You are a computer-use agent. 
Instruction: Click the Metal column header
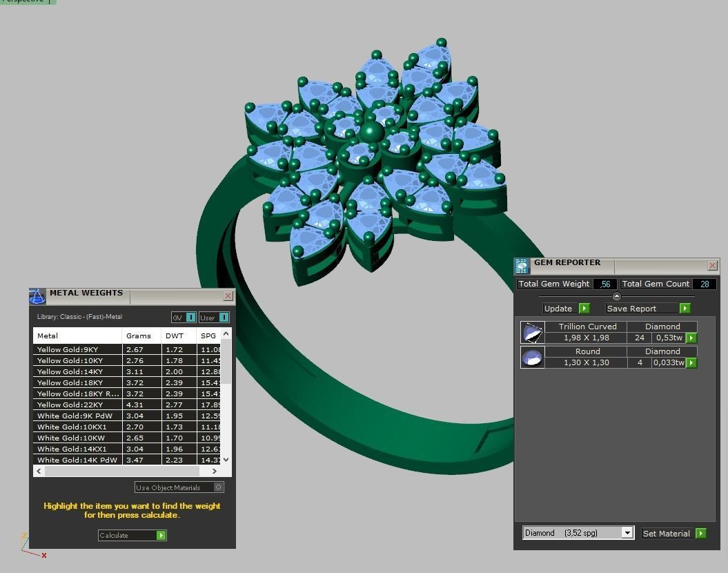[x=77, y=336]
